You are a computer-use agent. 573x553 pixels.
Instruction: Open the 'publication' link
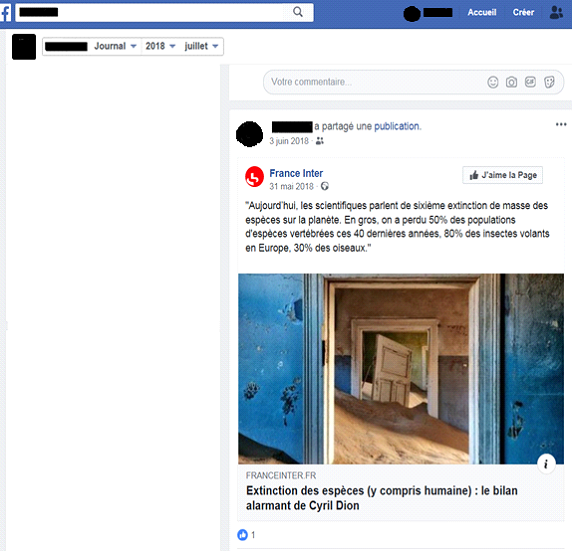click(397, 126)
